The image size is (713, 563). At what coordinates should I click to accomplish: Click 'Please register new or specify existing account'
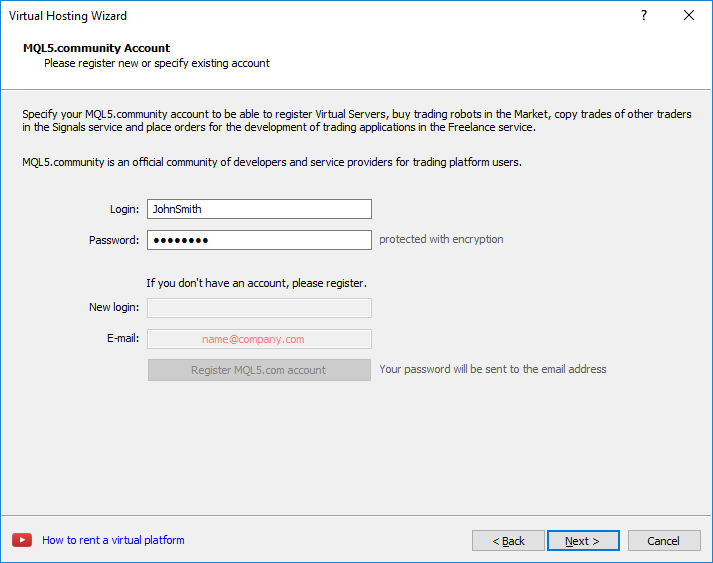[x=157, y=63]
